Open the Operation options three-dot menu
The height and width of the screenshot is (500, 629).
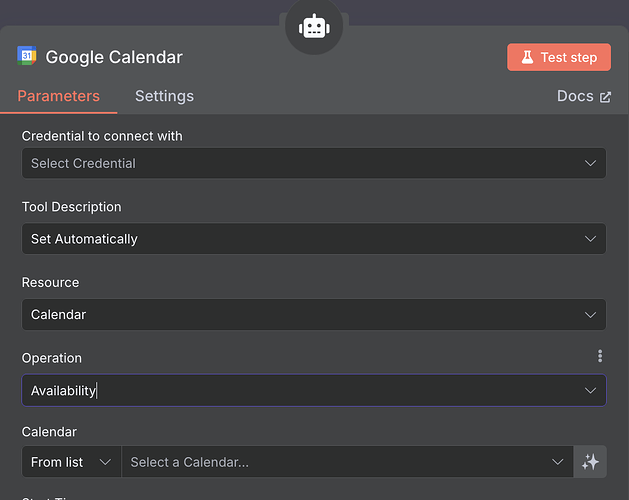pos(600,356)
